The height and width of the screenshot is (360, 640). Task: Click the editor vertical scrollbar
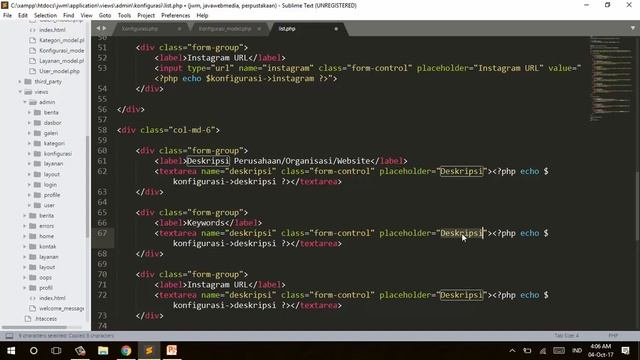click(x=638, y=206)
